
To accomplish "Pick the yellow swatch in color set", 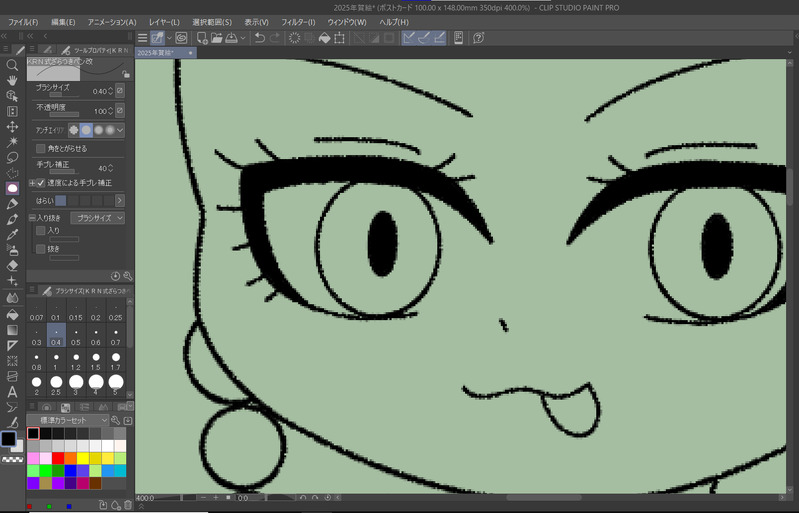I will [83, 458].
